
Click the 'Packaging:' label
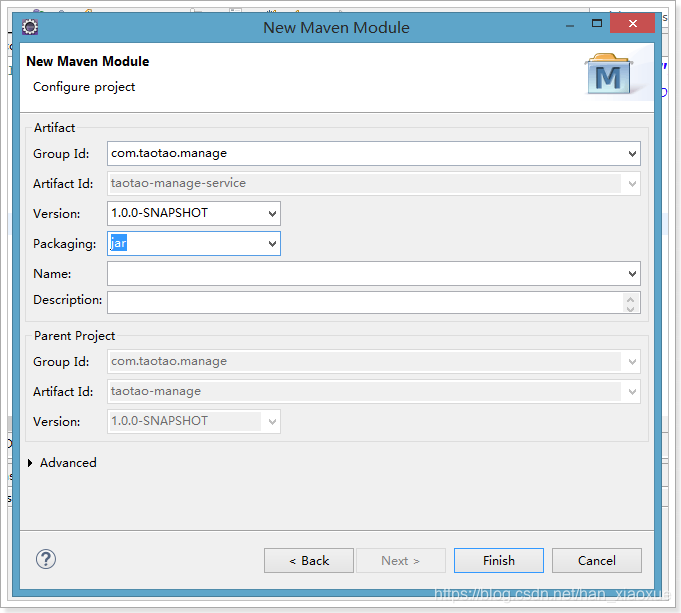coord(64,244)
